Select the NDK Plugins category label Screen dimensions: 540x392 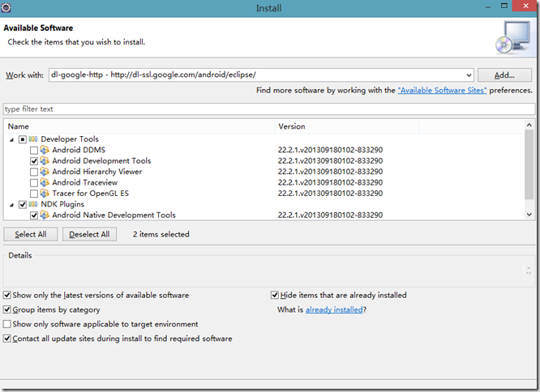tap(62, 204)
